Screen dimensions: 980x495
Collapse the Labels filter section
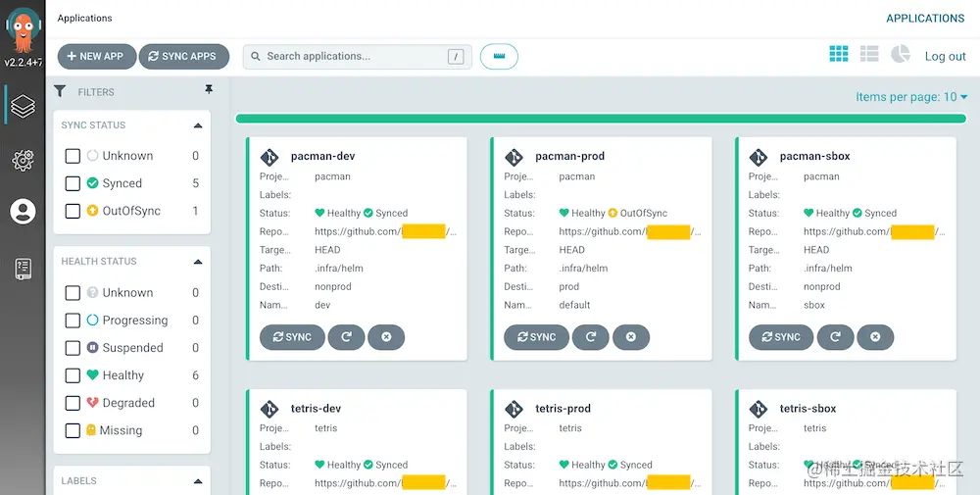198,481
